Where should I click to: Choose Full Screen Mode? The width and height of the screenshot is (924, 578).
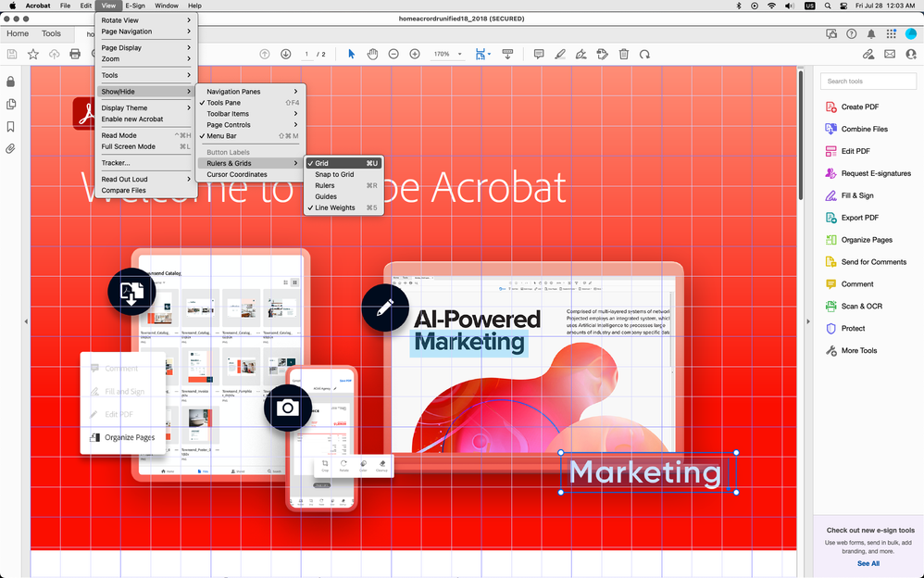click(145, 147)
